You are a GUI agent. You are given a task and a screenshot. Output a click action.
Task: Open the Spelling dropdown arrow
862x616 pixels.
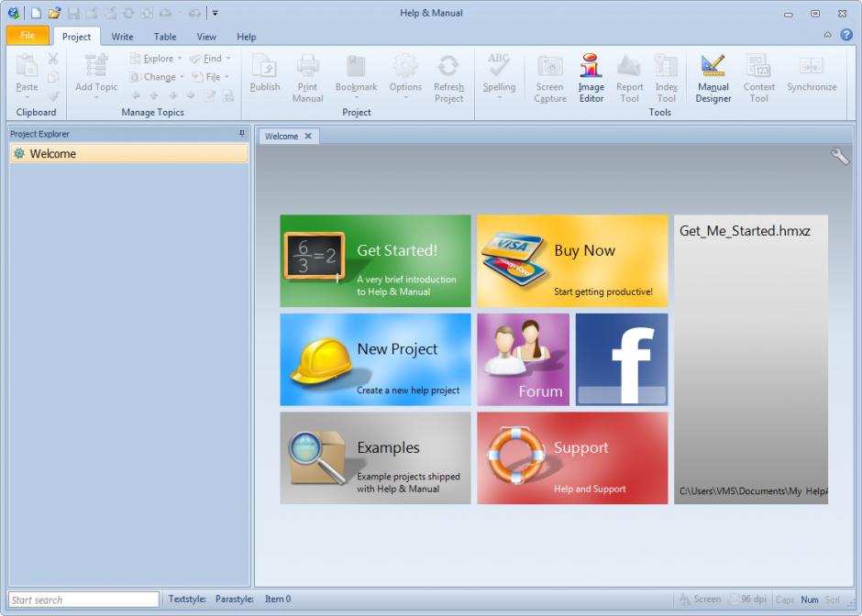tap(499, 98)
